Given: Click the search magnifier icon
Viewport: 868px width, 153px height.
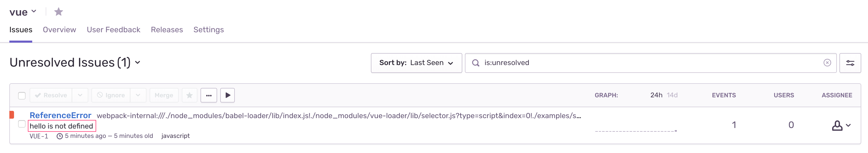Looking at the screenshot, I should point(476,63).
